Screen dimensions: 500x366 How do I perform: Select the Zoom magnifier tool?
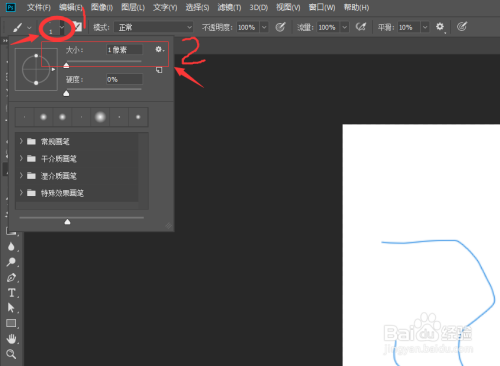tap(11, 354)
